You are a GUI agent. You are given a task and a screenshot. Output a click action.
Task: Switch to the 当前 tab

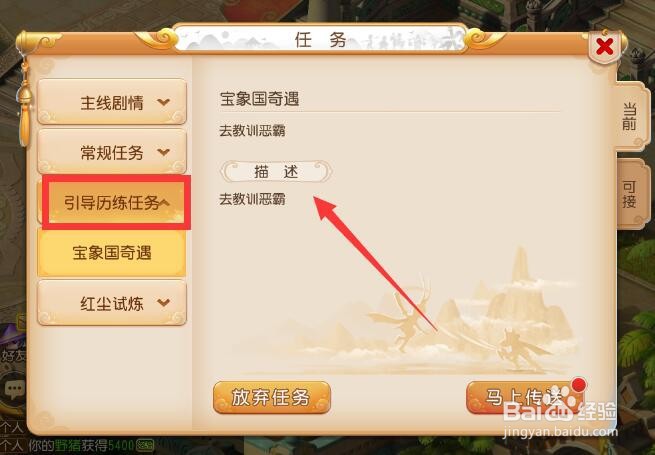pos(630,117)
